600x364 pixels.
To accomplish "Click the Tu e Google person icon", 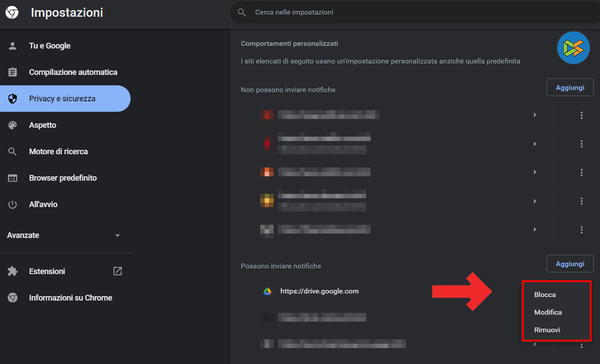I will coord(13,46).
